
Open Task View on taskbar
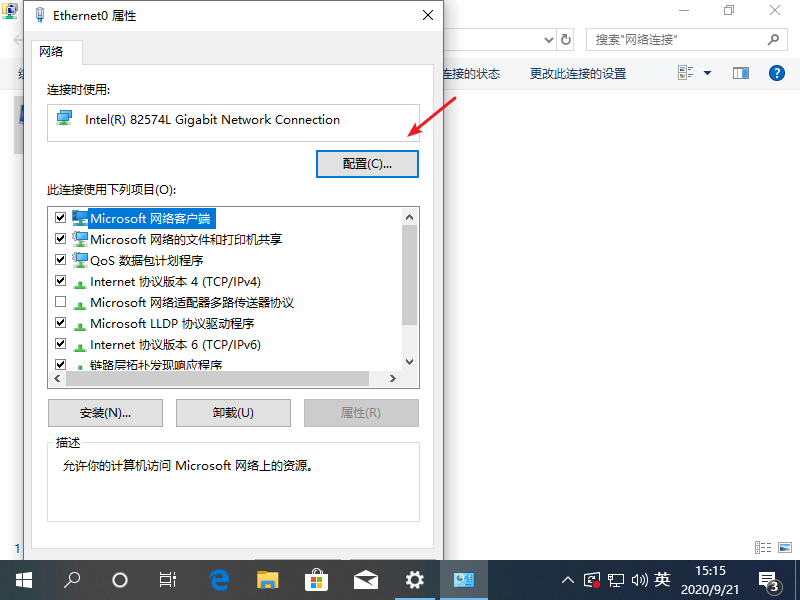[167, 580]
